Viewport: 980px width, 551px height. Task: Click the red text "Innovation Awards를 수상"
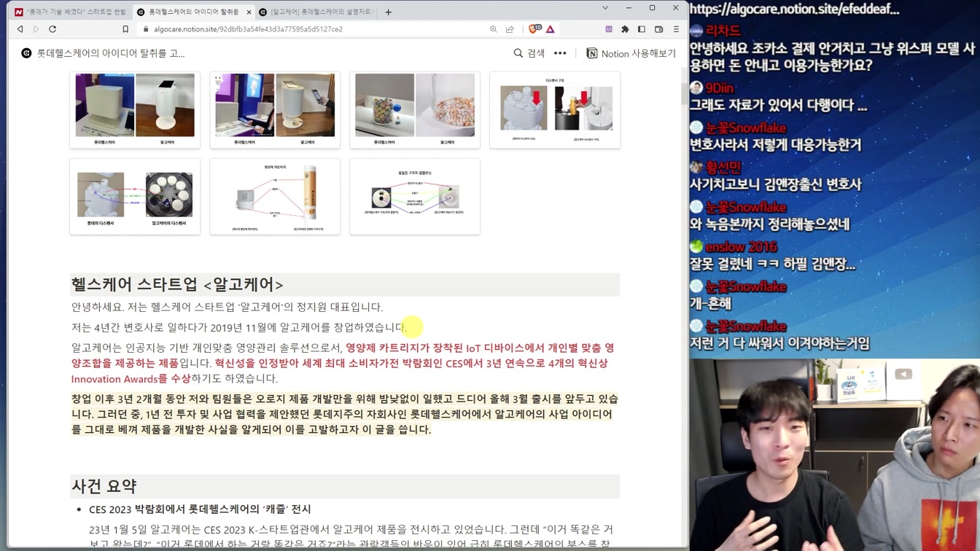pyautogui.click(x=131, y=378)
